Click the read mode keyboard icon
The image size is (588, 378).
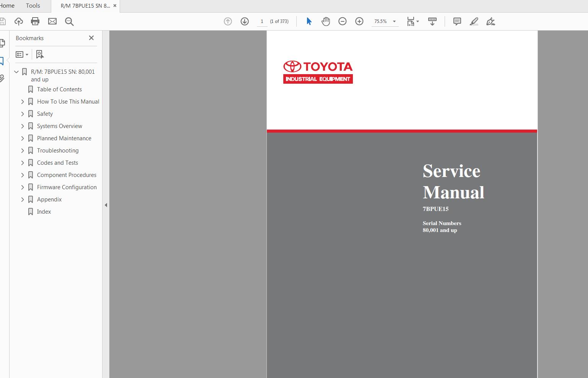pyautogui.click(x=432, y=21)
